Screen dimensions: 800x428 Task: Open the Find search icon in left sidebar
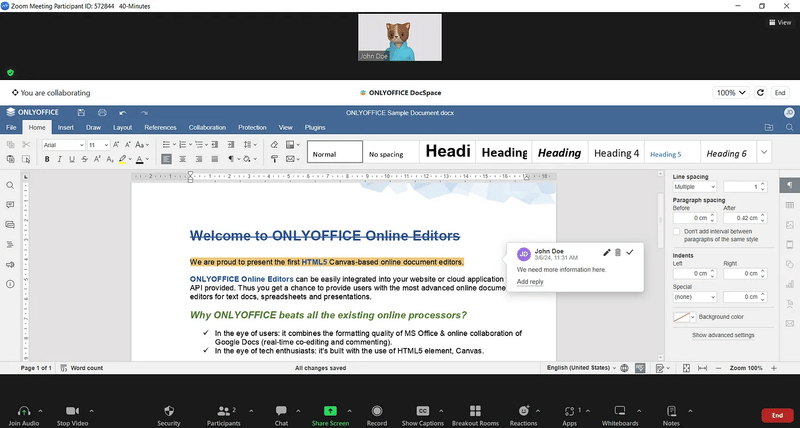[x=10, y=185]
